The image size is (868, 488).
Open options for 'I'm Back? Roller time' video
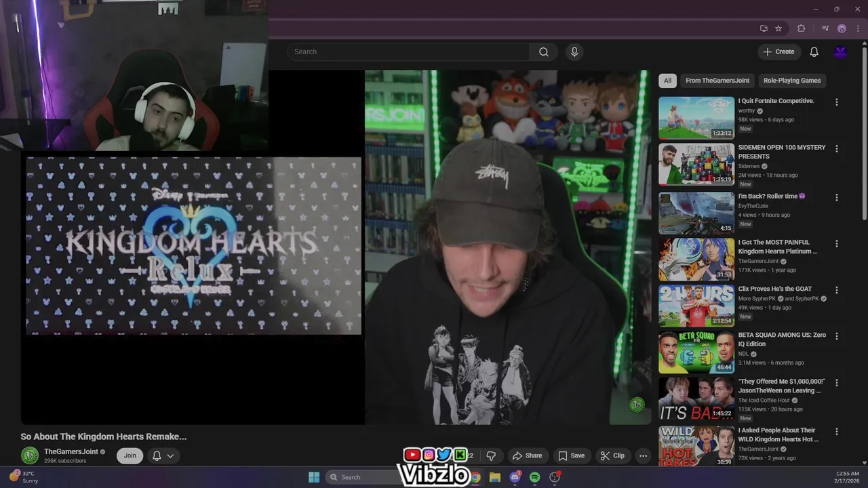pyautogui.click(x=836, y=197)
